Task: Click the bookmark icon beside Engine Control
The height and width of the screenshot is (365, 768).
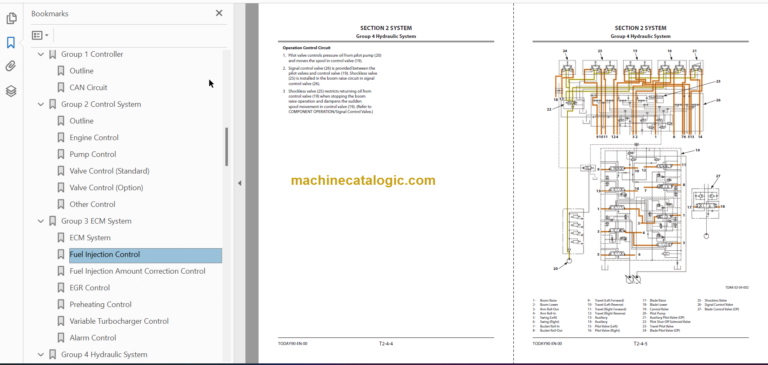Action: pos(61,138)
